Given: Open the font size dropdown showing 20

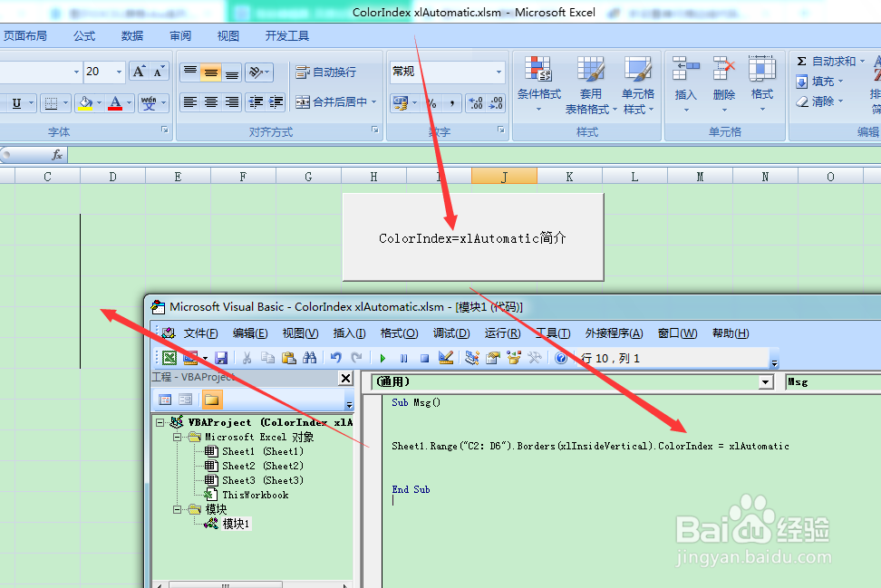Looking at the screenshot, I should tap(119, 71).
